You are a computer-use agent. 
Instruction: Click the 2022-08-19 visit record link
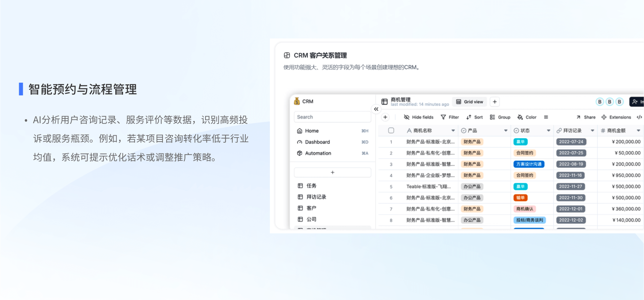571,164
